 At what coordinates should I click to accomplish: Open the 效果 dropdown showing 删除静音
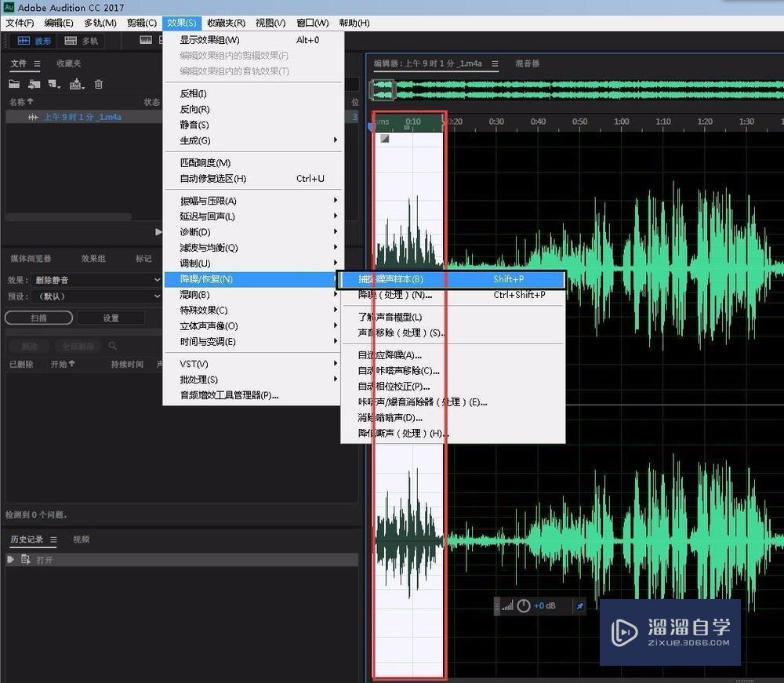click(x=97, y=280)
